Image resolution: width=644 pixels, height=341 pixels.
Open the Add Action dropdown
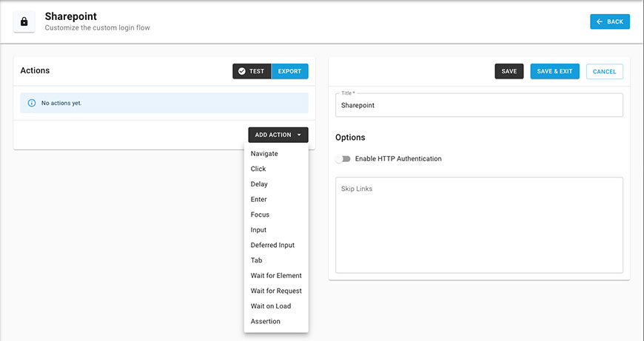click(278, 135)
